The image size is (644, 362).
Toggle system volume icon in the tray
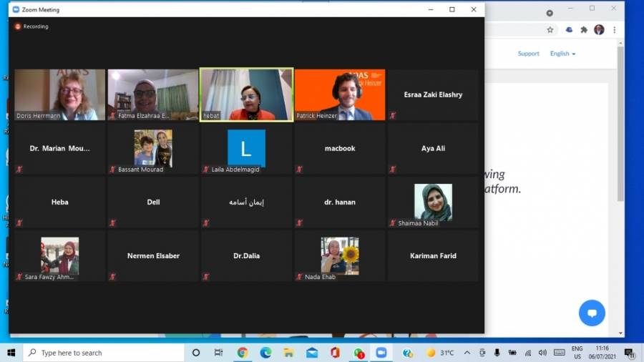[542, 353]
